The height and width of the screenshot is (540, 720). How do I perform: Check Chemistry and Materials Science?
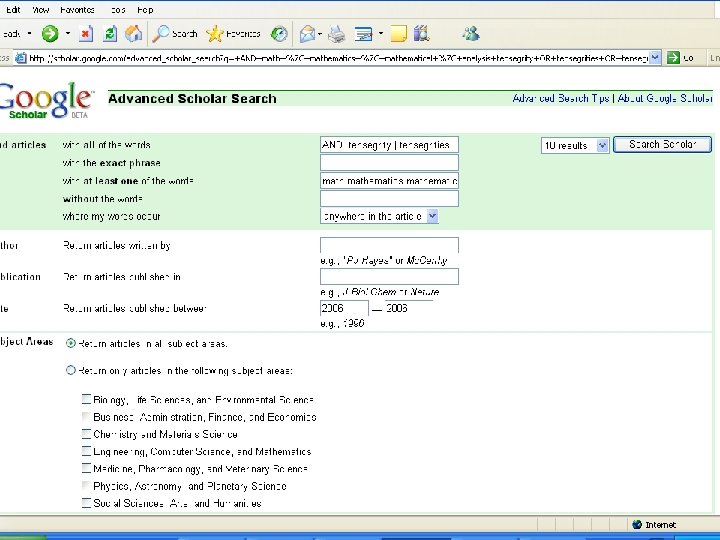86,433
